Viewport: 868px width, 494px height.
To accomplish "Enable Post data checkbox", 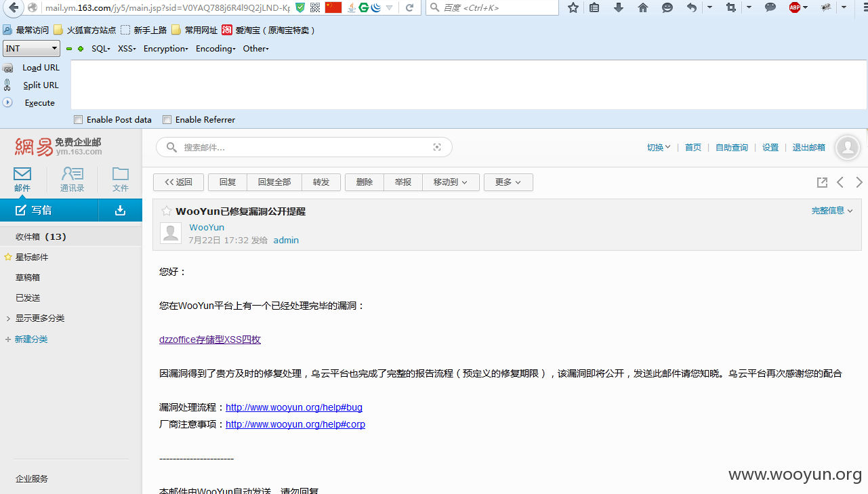I will (79, 119).
